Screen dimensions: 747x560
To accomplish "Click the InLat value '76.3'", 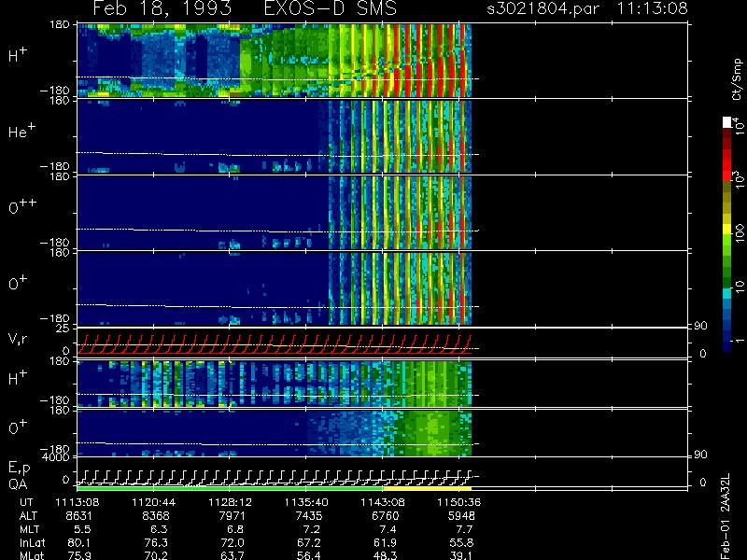I will [x=156, y=542].
